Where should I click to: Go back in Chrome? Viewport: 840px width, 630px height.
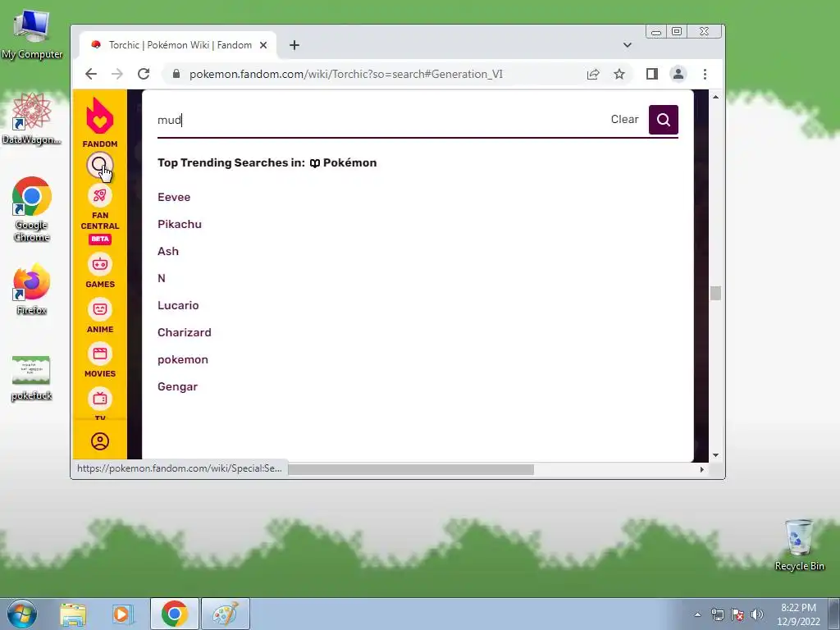tap(91, 74)
